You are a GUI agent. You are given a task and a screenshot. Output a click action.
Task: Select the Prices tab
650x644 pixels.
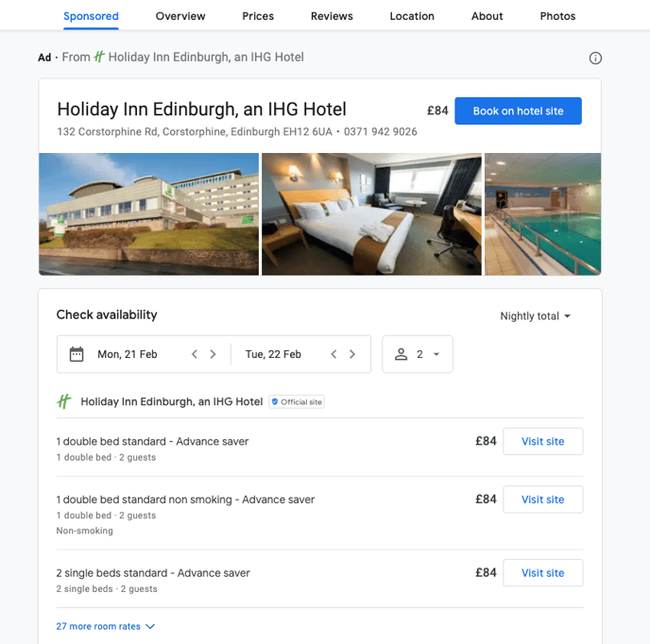(x=258, y=16)
